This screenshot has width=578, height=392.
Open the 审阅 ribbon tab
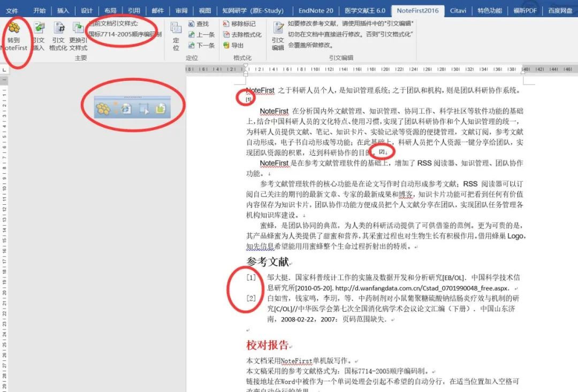pos(181,11)
